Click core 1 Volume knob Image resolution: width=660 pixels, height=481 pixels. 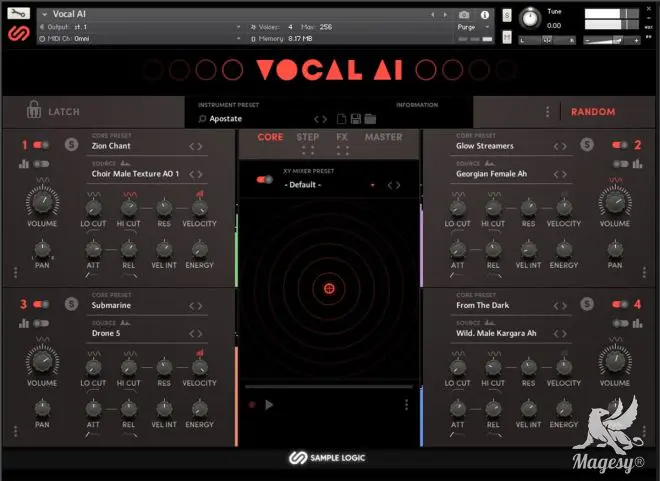coord(42,201)
